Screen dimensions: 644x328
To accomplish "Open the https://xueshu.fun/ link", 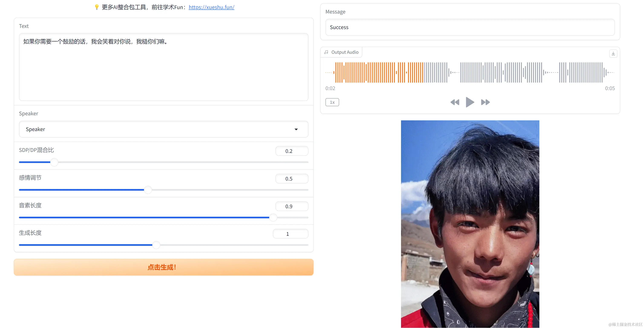I will pos(211,7).
